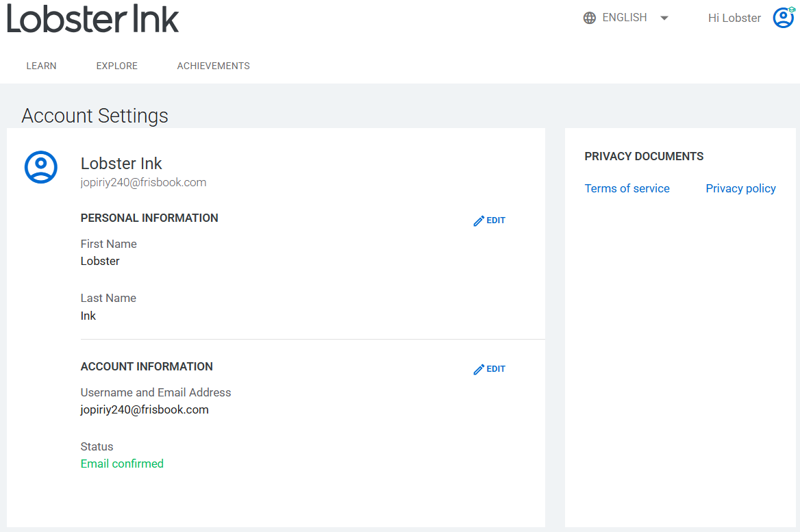Expand the language dropdown arrow
Viewport: 800px width, 532px height.
pos(664,18)
